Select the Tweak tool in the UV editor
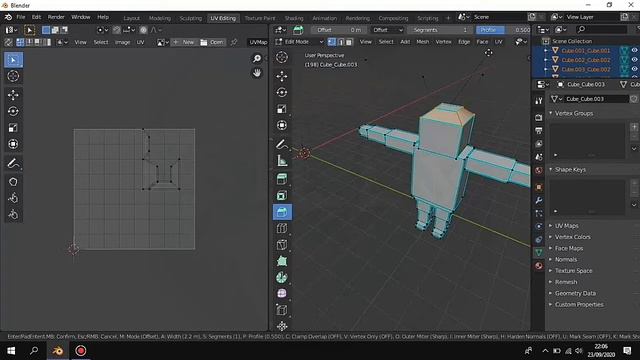Viewport: 640px width, 360px height. coord(13,60)
